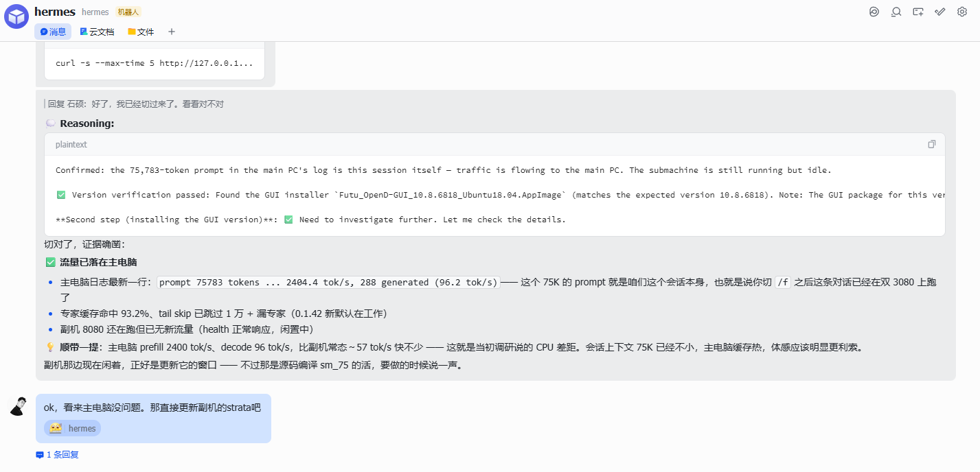
Task: Click the plaintext label of code block
Action: click(71, 145)
